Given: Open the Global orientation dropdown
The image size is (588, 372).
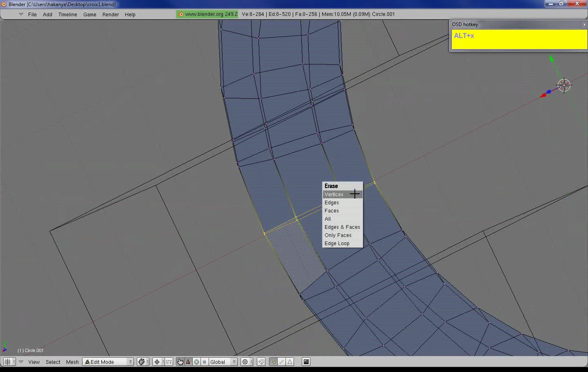Looking at the screenshot, I should tap(223, 362).
